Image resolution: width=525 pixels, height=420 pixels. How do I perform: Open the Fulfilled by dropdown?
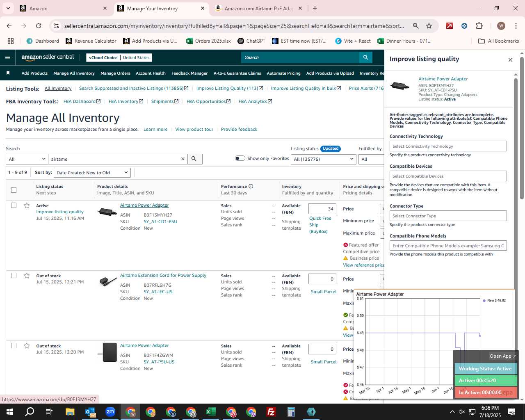(x=371, y=159)
